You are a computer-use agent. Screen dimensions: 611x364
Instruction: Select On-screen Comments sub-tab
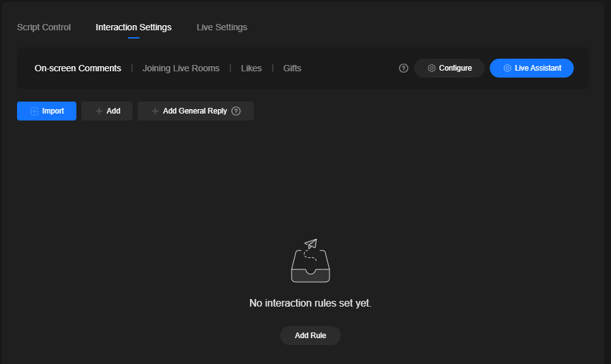78,68
